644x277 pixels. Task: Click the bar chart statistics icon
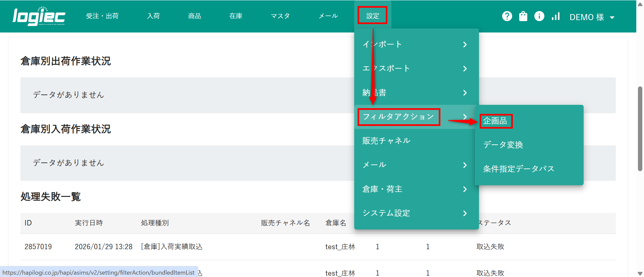click(555, 16)
